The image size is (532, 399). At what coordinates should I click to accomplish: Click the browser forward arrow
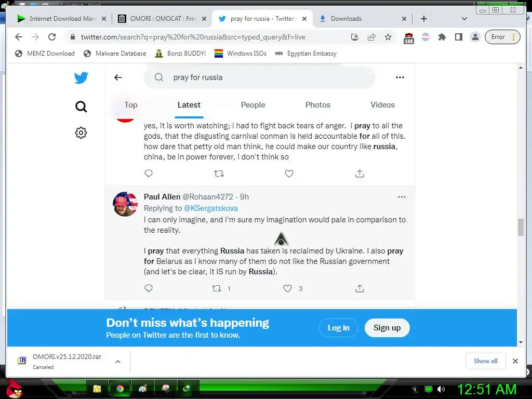tap(35, 37)
